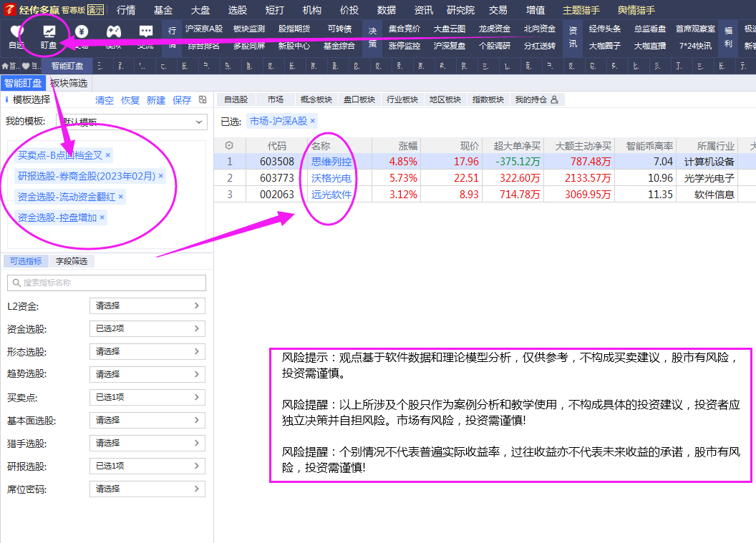Expand the 资金选股 selector
This screenshot has width=756, height=543.
click(147, 328)
